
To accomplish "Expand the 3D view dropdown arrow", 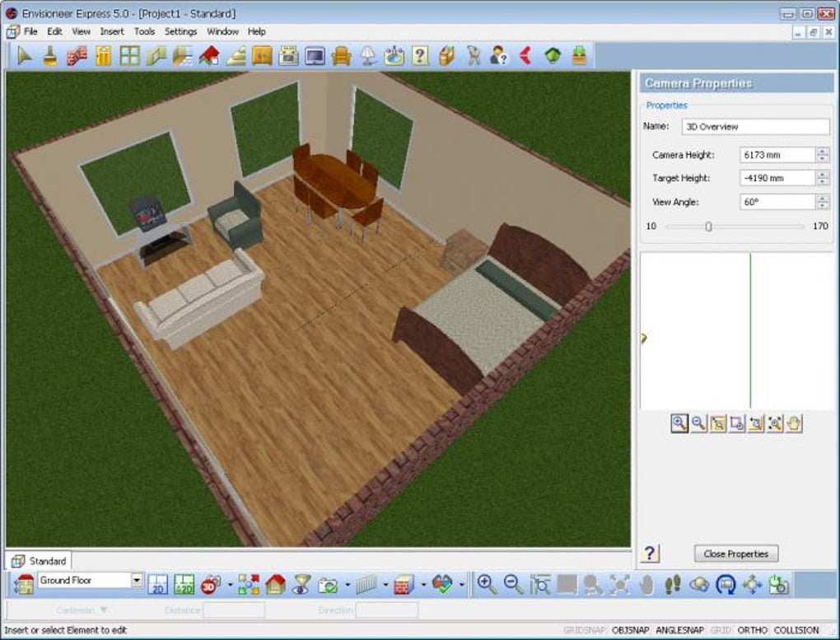I will click(231, 585).
